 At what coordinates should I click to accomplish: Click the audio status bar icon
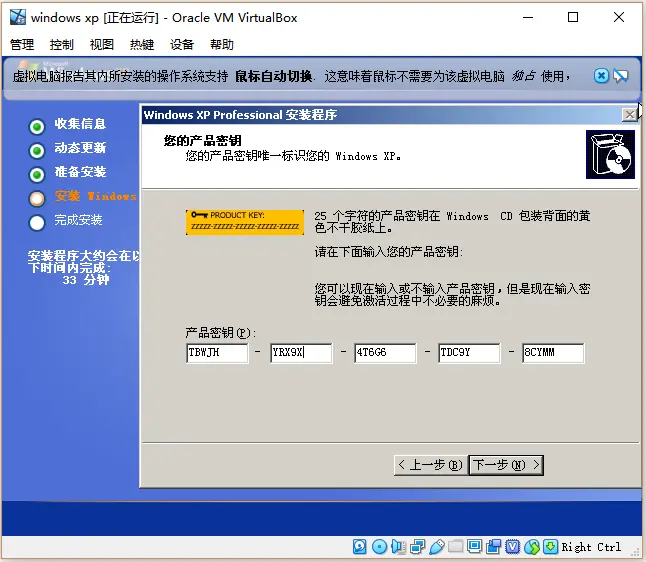pos(398,547)
